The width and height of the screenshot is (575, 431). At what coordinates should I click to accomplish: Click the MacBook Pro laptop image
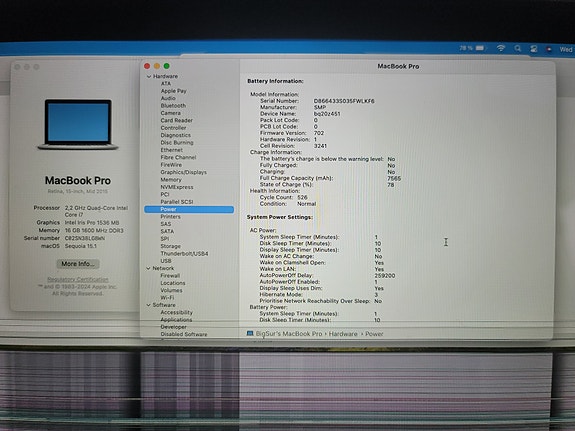78,125
